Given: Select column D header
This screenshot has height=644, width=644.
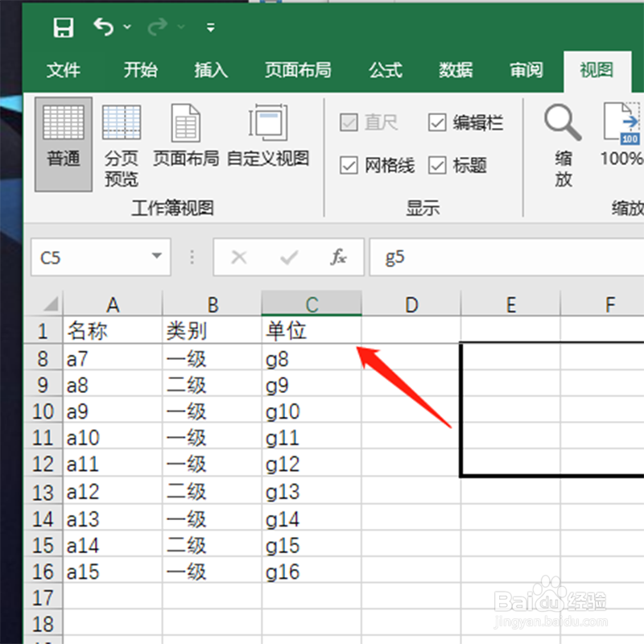Looking at the screenshot, I should tap(411, 304).
